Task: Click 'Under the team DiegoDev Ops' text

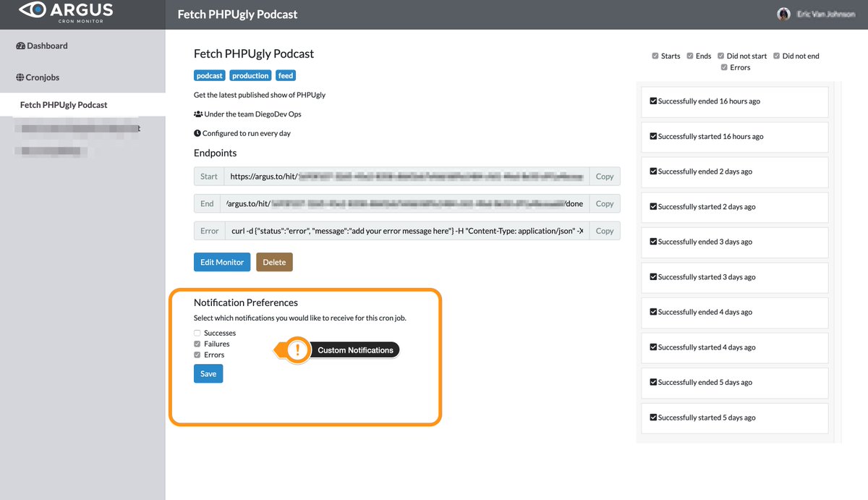Action: (x=252, y=114)
